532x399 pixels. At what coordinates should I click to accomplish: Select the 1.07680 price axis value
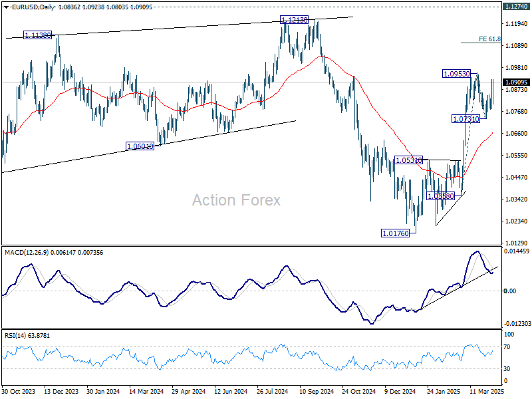tap(517, 112)
